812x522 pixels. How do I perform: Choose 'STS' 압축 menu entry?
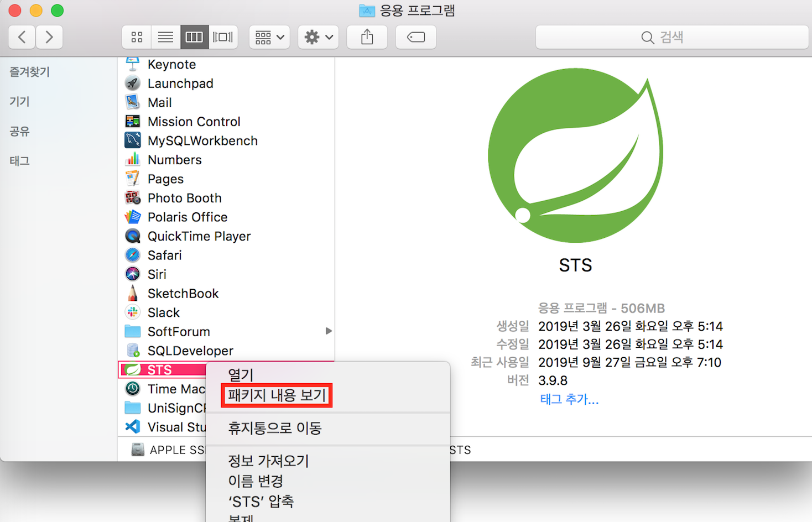261,502
